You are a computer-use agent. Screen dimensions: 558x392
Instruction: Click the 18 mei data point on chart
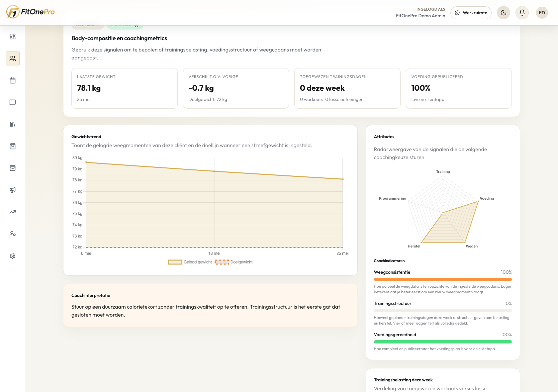[x=214, y=171]
